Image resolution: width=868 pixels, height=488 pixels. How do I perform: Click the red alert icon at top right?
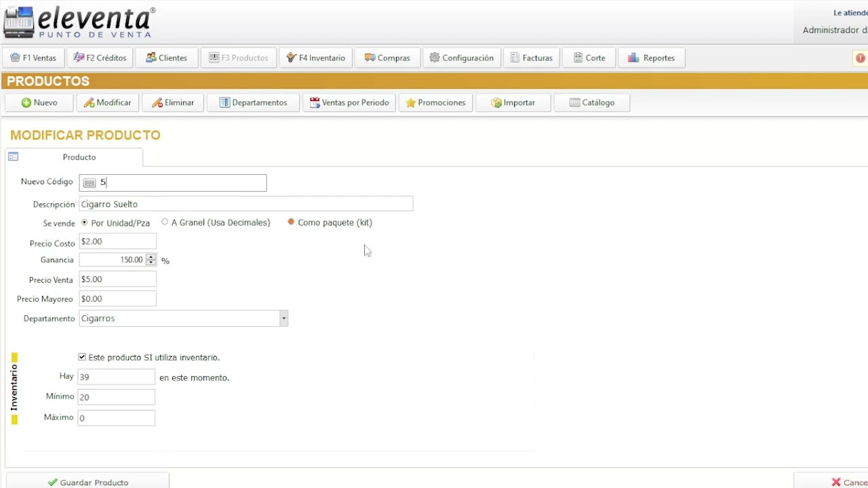(x=861, y=58)
